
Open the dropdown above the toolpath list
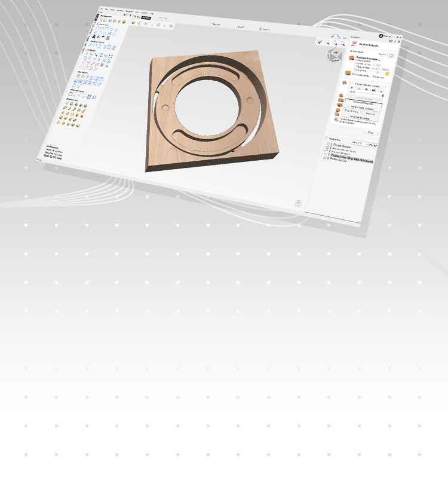[x=360, y=143]
